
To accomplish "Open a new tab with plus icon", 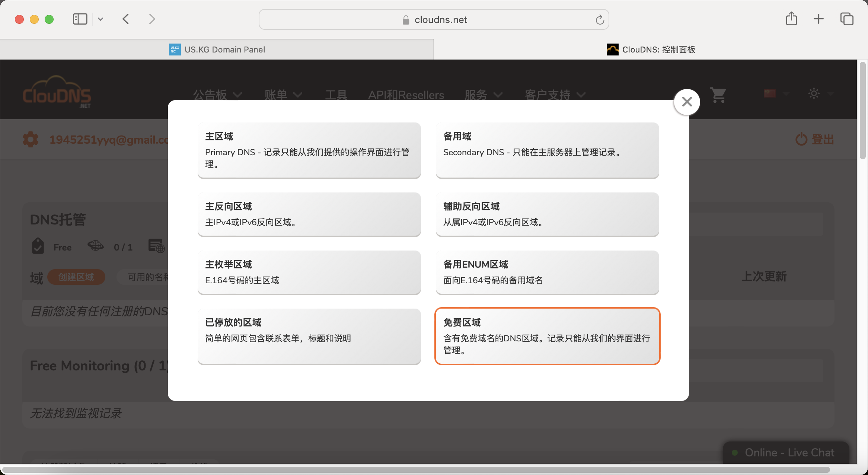I will 818,19.
